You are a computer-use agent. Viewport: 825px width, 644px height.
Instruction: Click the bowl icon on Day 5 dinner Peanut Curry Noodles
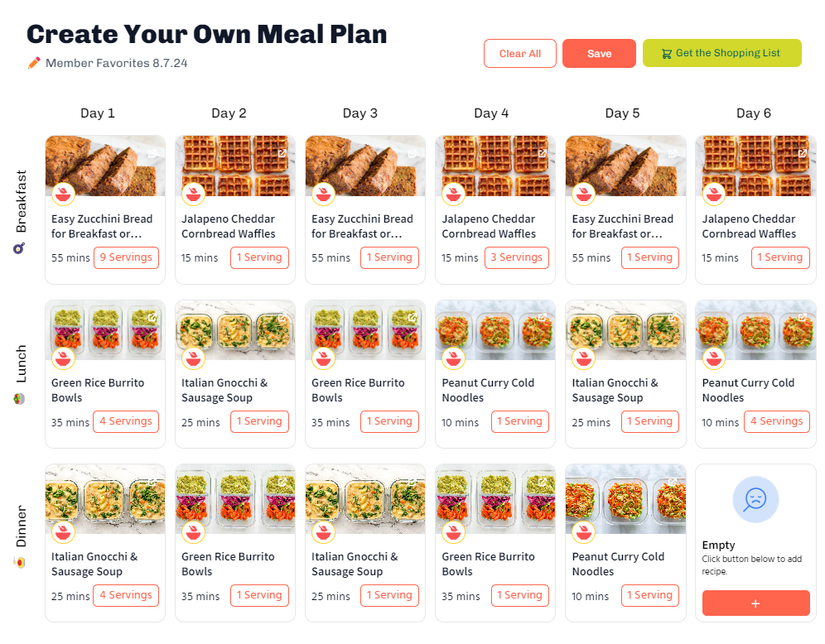click(583, 532)
